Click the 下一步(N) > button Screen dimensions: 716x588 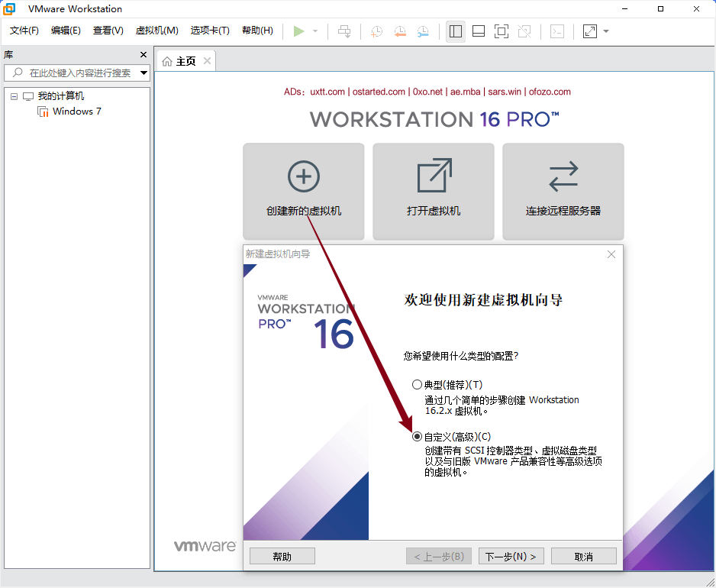click(x=511, y=557)
